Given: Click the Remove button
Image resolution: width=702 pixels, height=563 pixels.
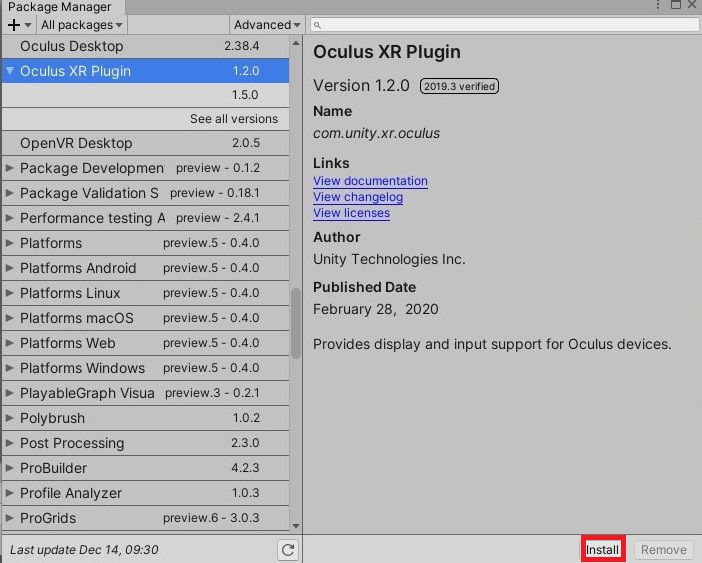Looking at the screenshot, I should tap(663, 550).
